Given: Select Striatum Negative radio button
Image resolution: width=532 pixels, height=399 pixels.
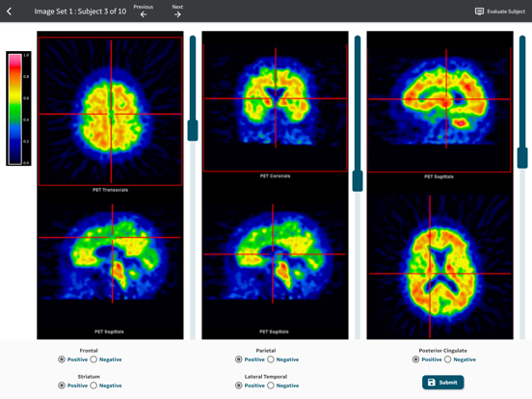Looking at the screenshot, I should click(93, 386).
